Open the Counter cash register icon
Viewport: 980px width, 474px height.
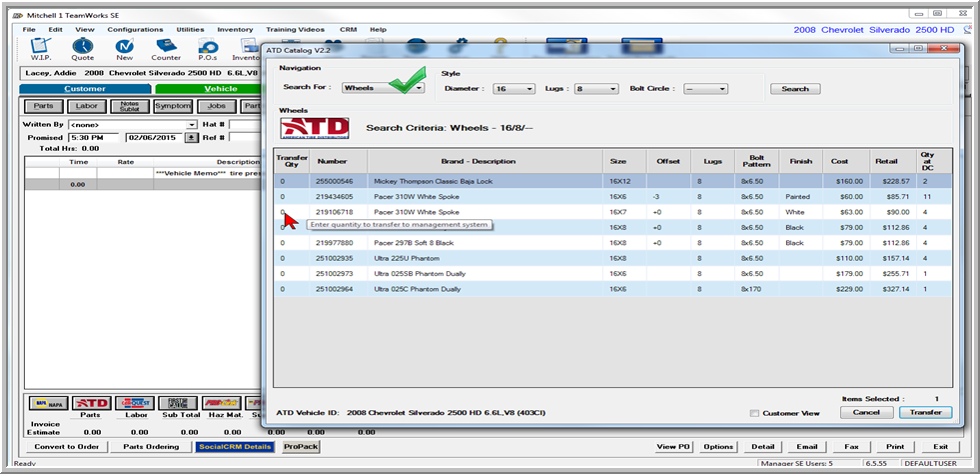(166, 49)
